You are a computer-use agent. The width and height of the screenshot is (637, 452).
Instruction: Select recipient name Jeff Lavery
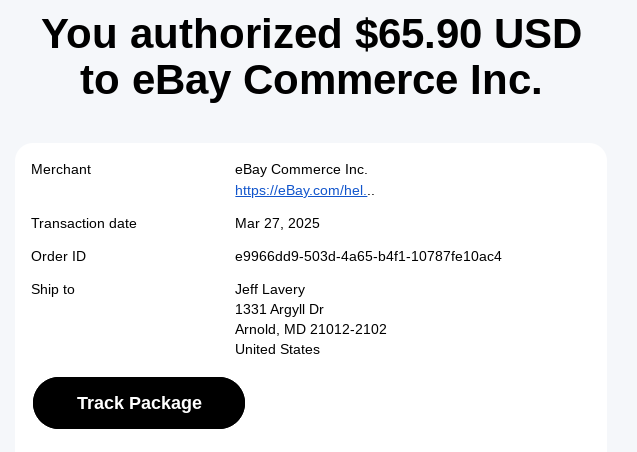pyautogui.click(x=270, y=289)
